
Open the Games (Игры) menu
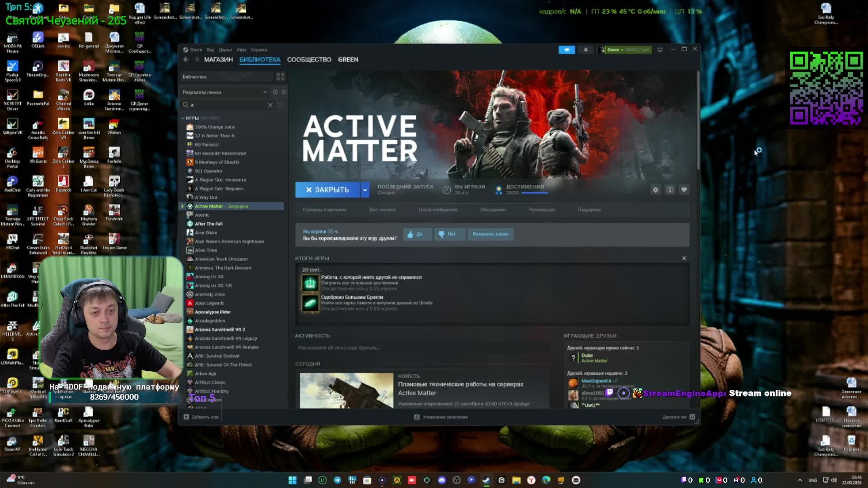click(x=241, y=50)
